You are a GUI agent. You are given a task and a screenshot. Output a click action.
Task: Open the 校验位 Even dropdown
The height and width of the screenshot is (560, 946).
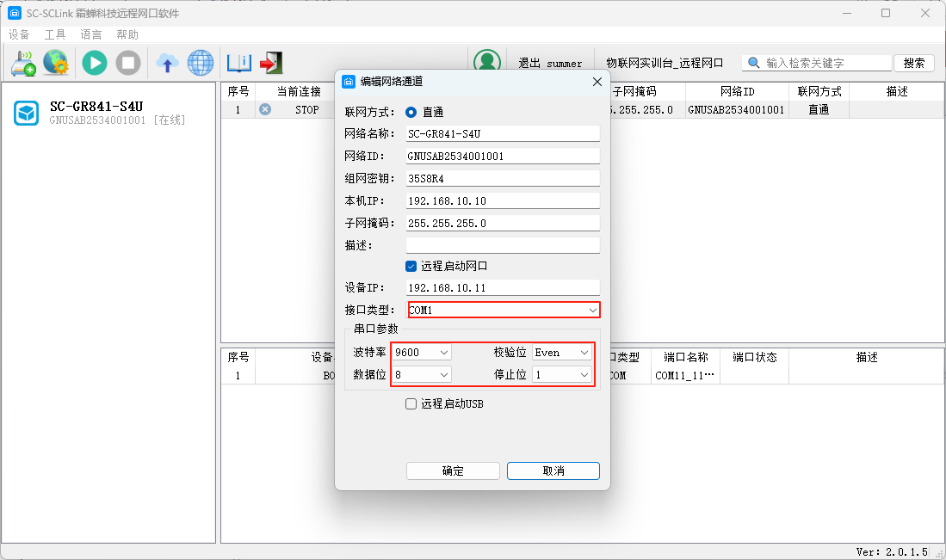point(584,353)
